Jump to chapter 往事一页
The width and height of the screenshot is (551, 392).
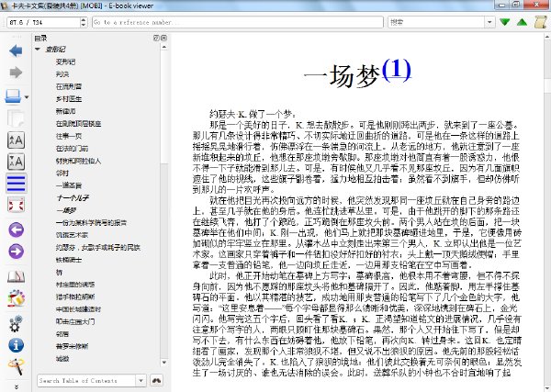69,136
